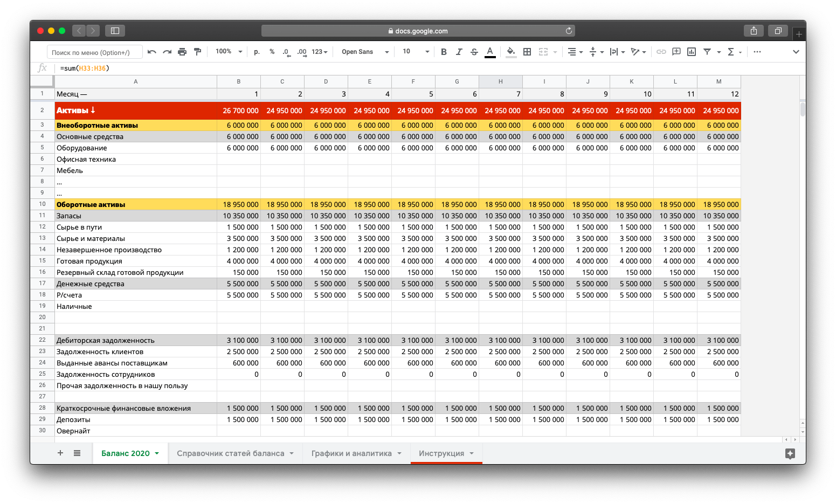
Task: Click the insert link icon
Action: [661, 52]
